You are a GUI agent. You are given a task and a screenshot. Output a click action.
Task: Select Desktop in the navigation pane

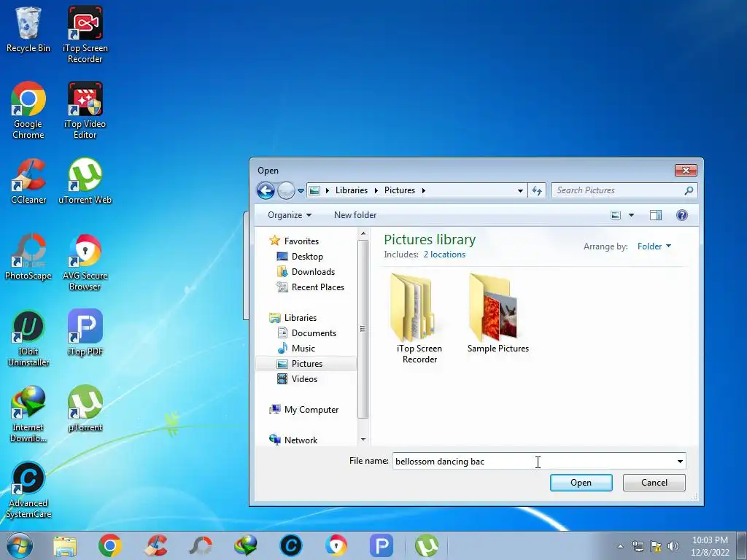click(300, 257)
